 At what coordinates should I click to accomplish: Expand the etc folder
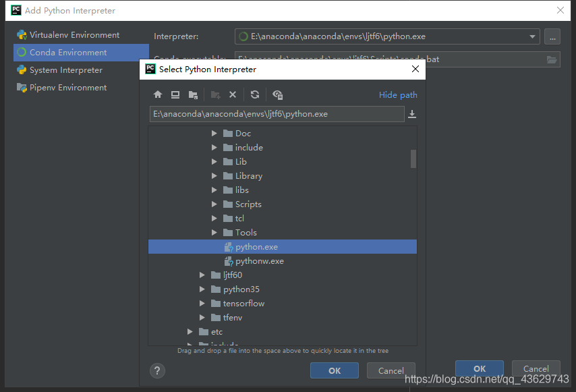[190, 332]
